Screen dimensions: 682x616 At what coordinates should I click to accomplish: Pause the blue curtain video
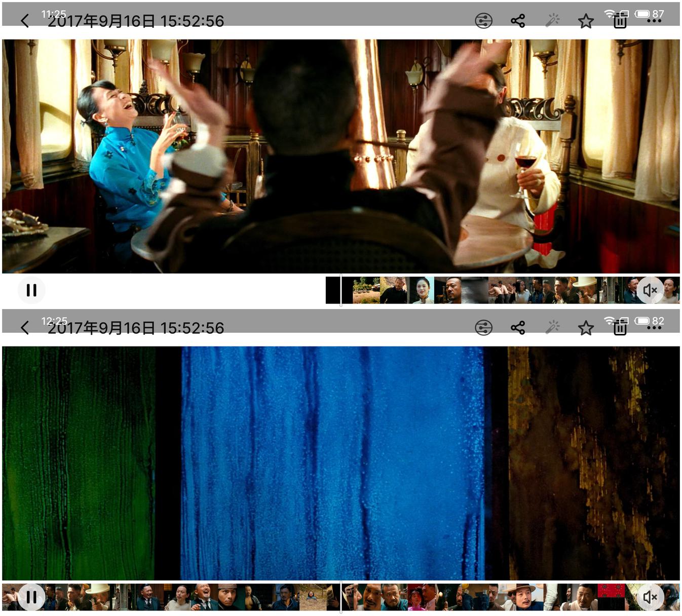click(31, 597)
